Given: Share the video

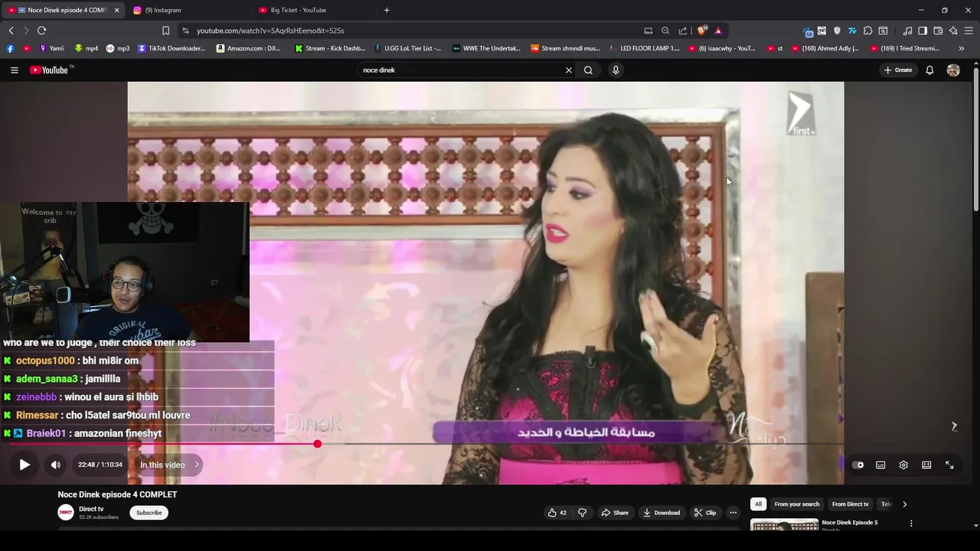Looking at the screenshot, I should (x=615, y=513).
